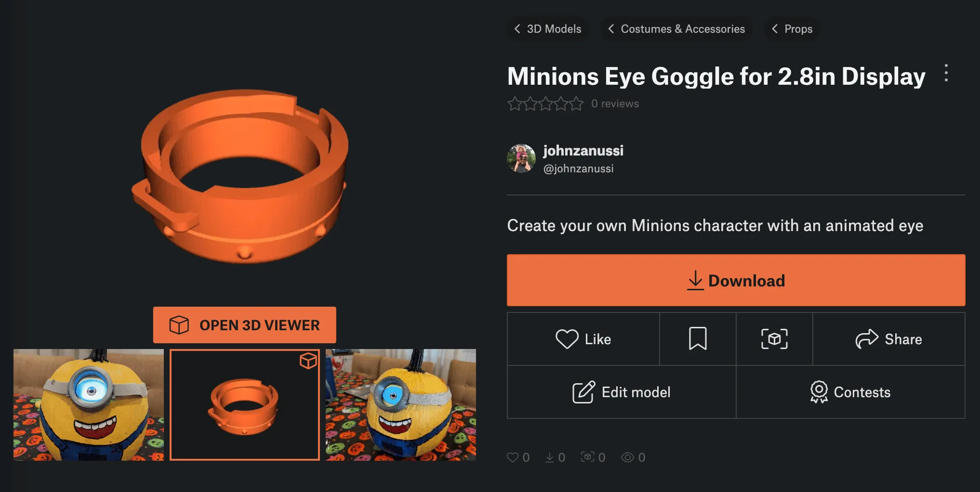The height and width of the screenshot is (492, 980).
Task: Open johnzanussi's profile link
Action: coord(583,150)
